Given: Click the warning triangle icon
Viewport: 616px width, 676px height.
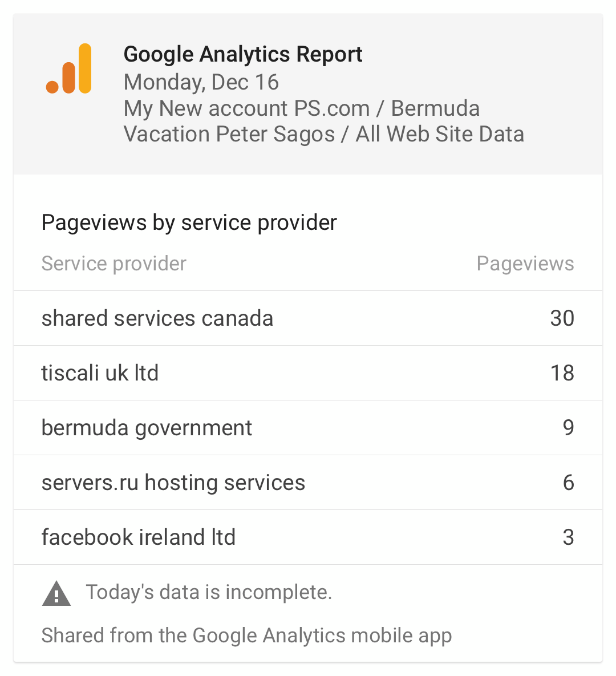Looking at the screenshot, I should click(x=56, y=594).
